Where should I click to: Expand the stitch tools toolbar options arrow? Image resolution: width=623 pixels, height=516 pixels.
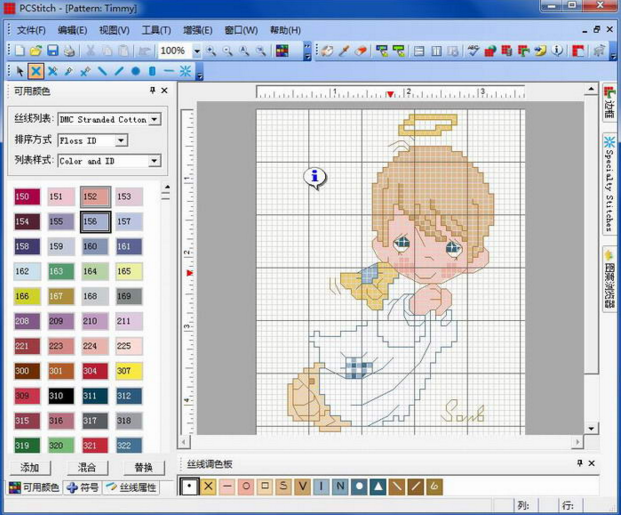coord(200,72)
